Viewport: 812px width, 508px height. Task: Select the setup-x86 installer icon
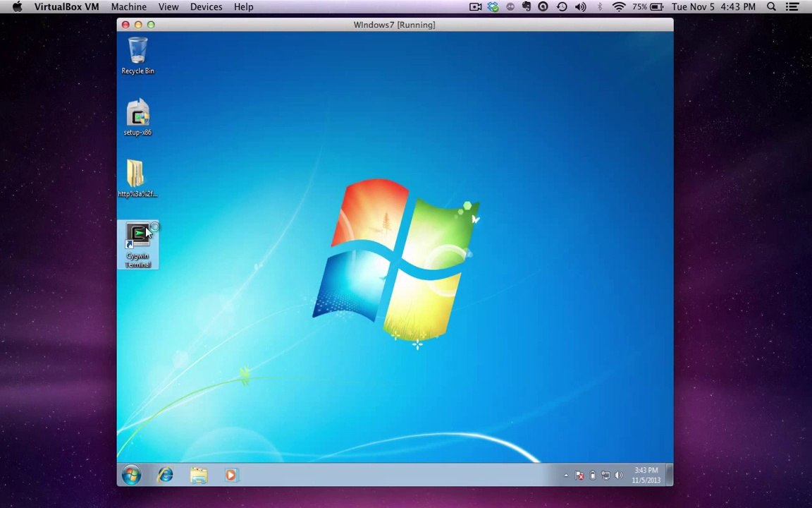tap(137, 117)
